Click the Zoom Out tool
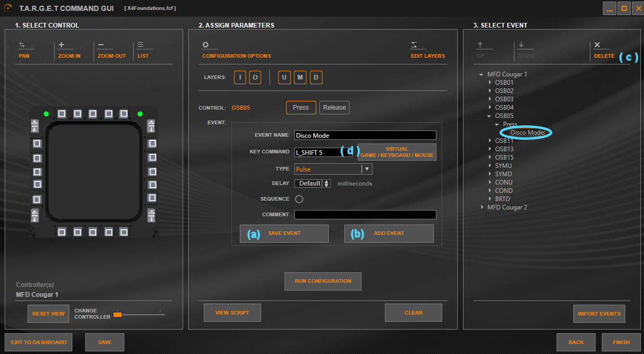644x354 pixels. (x=112, y=50)
